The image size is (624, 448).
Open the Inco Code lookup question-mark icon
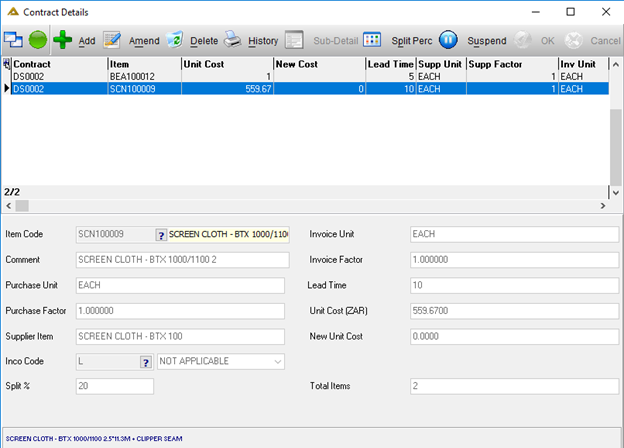click(146, 362)
